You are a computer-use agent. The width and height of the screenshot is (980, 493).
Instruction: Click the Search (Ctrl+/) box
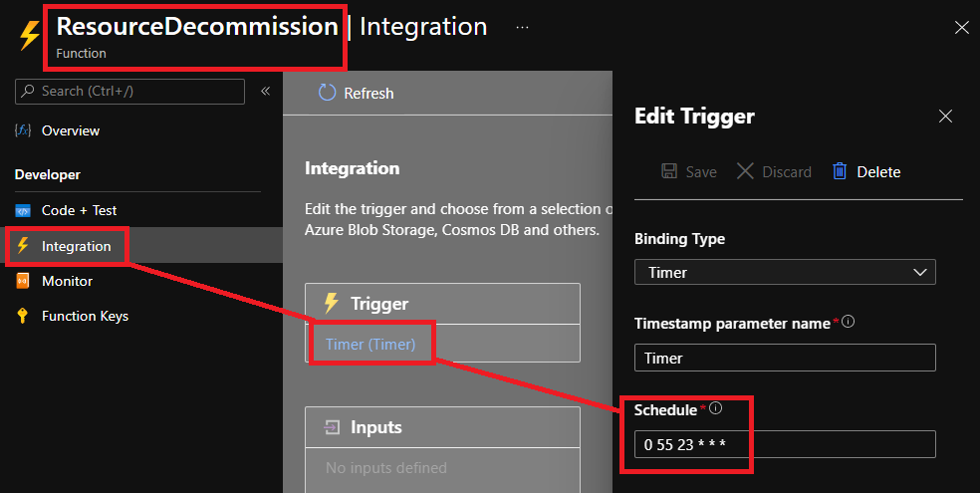[129, 92]
